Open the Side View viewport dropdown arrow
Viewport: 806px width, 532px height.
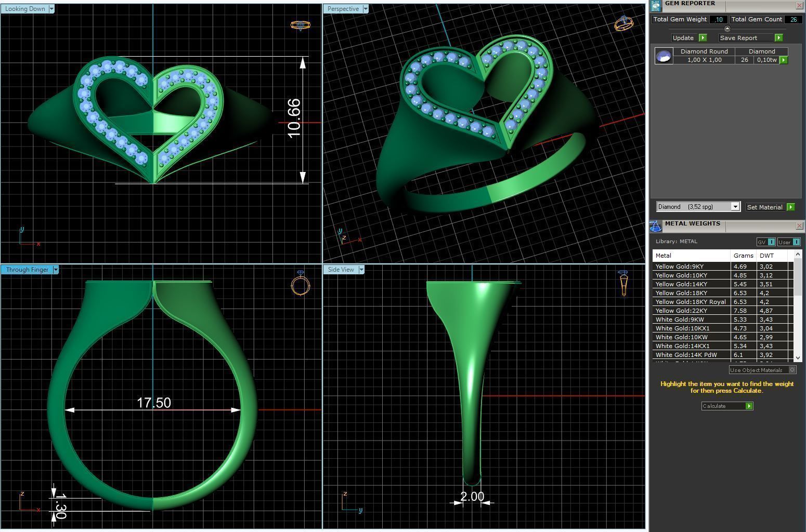361,270
